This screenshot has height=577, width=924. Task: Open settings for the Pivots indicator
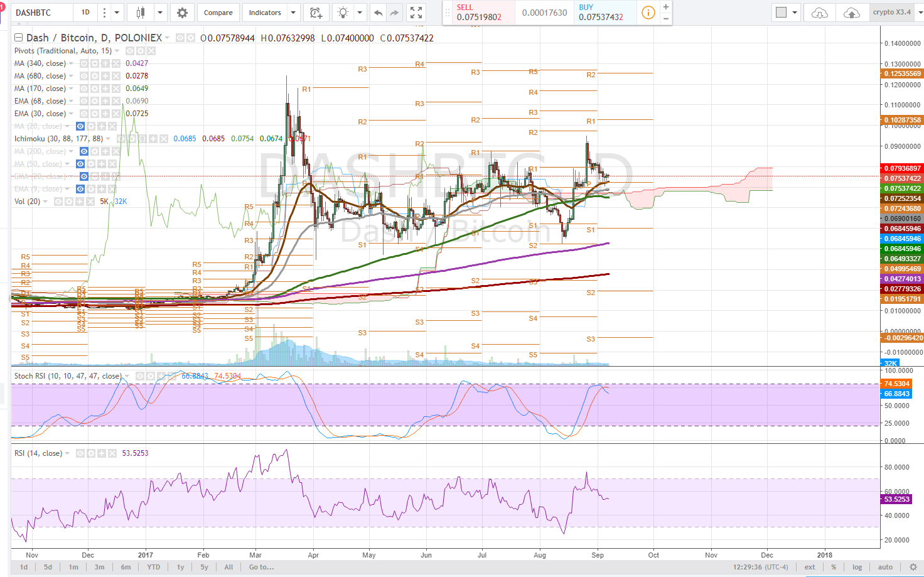click(140, 51)
